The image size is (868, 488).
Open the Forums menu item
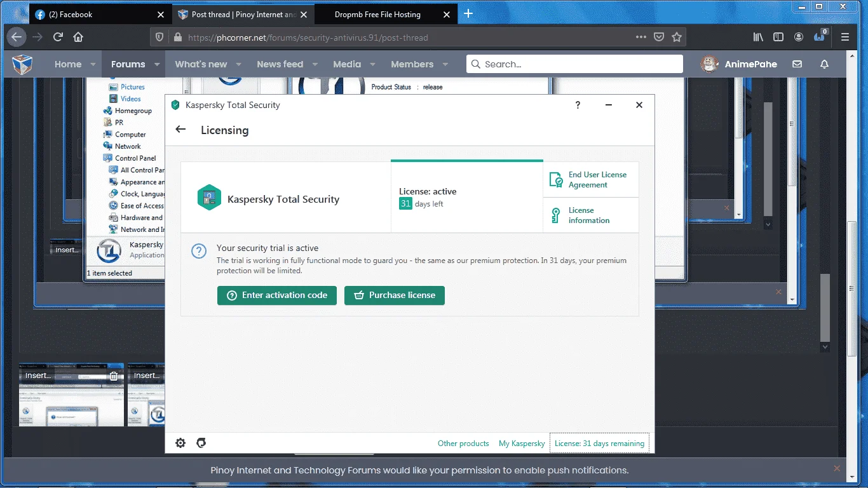pyautogui.click(x=128, y=64)
